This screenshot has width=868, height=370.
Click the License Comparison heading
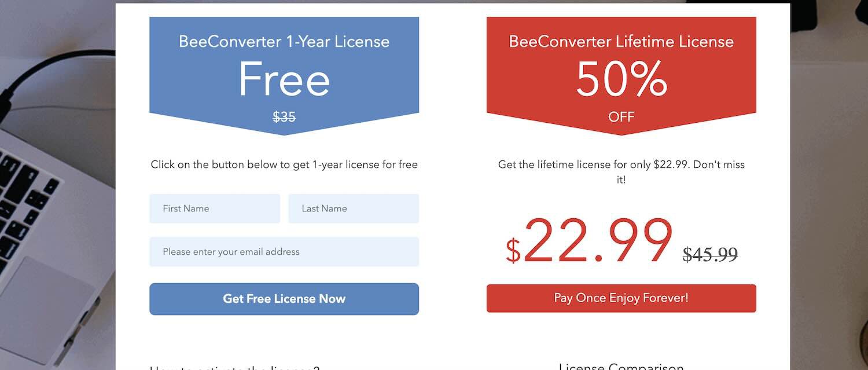pyautogui.click(x=621, y=367)
